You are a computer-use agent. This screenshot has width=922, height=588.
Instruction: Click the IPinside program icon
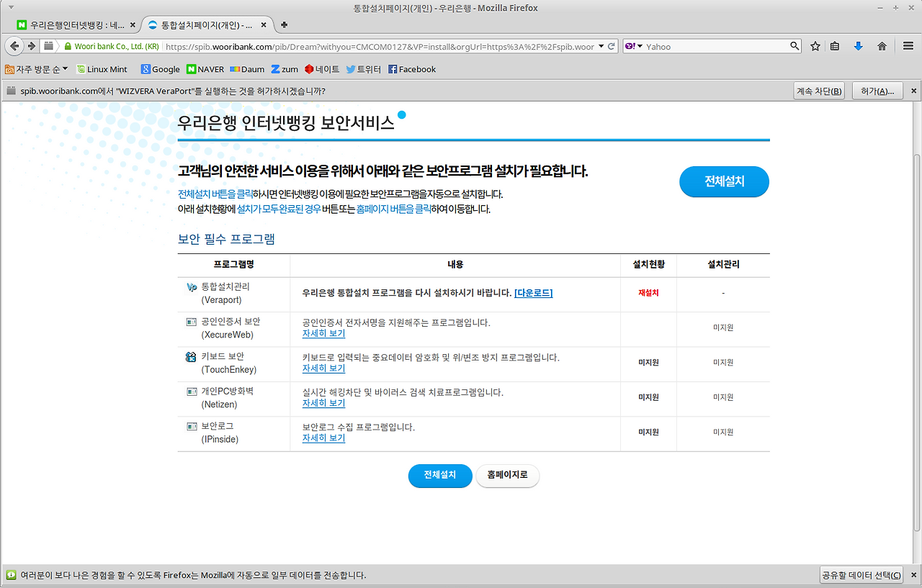[x=192, y=427]
